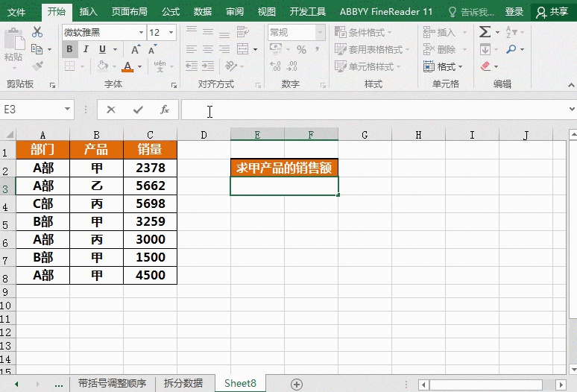Viewport: 577px width, 392px height.
Task: Switch to 审阅 tab
Action: [234, 12]
